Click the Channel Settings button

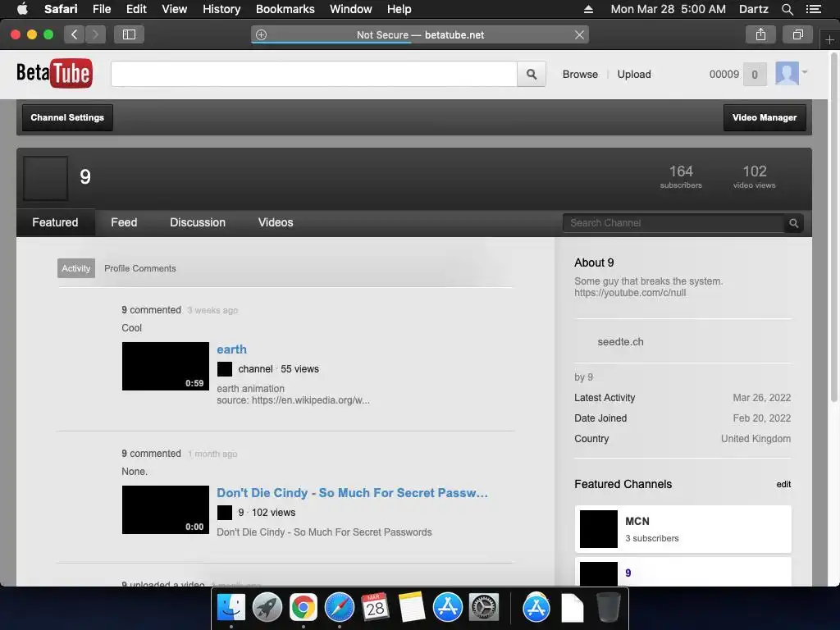[x=67, y=117]
